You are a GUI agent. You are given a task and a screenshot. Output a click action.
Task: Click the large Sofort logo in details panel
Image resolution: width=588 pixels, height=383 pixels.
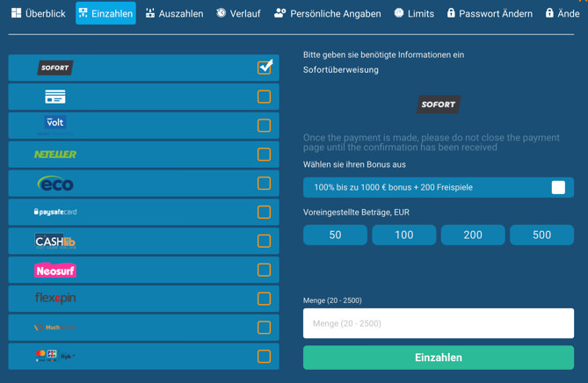[x=439, y=105]
